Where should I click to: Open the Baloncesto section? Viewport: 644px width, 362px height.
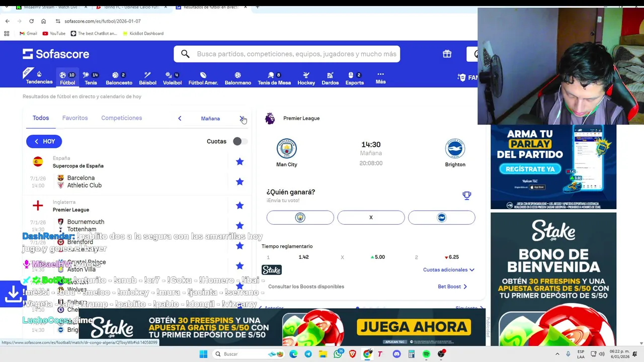point(119,78)
